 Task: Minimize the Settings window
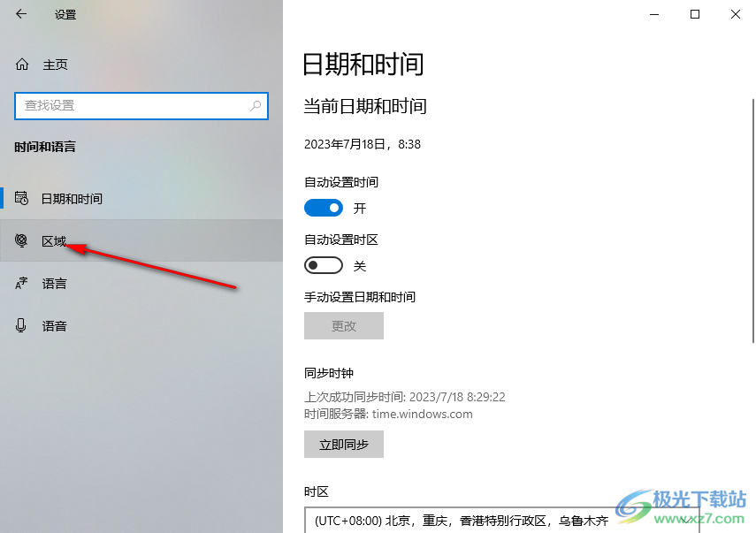654,14
